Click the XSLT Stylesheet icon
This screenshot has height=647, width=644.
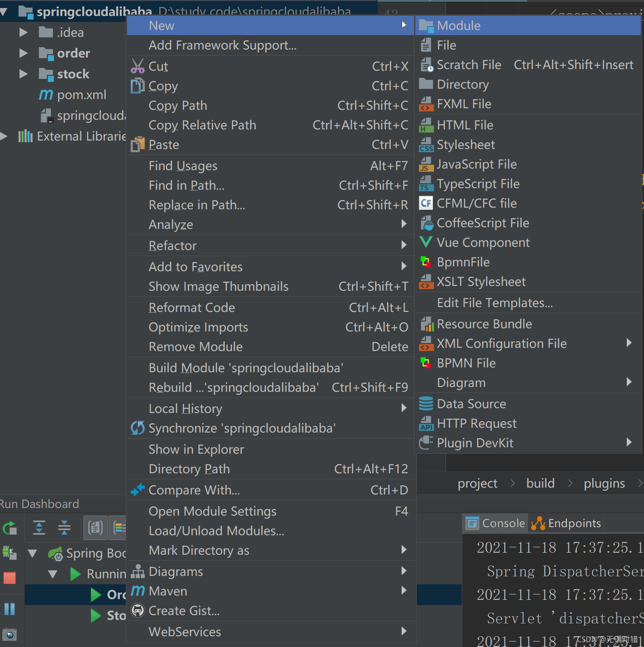pos(426,282)
